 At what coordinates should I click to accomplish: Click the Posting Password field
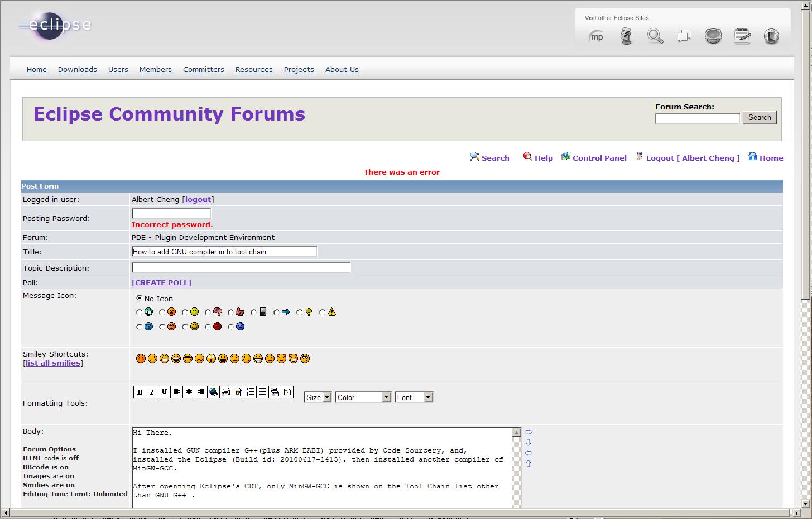tap(171, 214)
